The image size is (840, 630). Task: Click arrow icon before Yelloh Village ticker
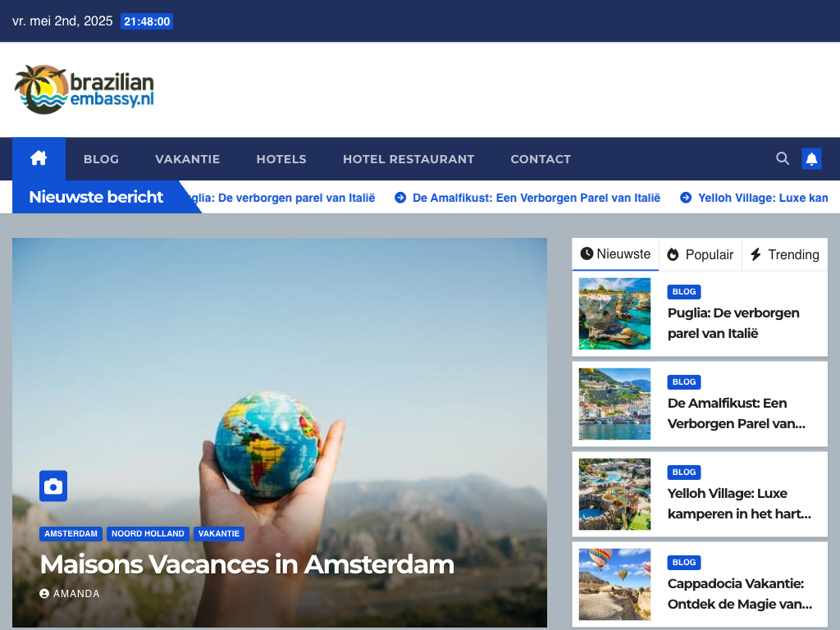pyautogui.click(x=686, y=198)
